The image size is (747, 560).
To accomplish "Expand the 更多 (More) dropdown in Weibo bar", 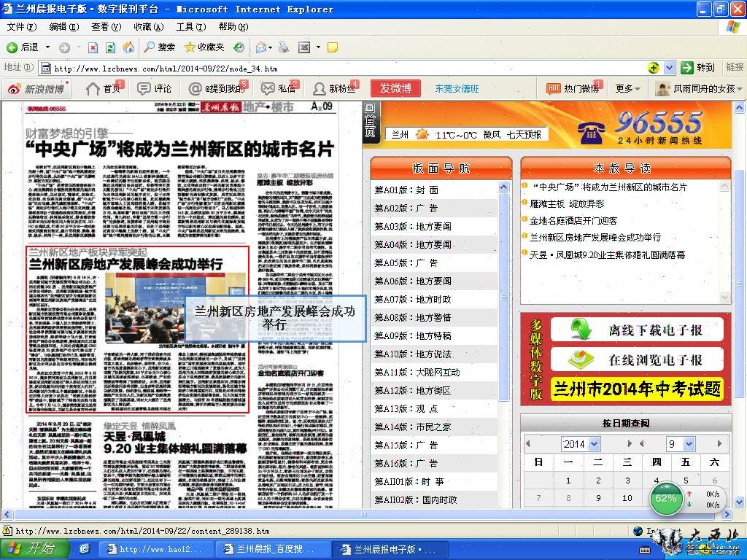I will [x=628, y=89].
